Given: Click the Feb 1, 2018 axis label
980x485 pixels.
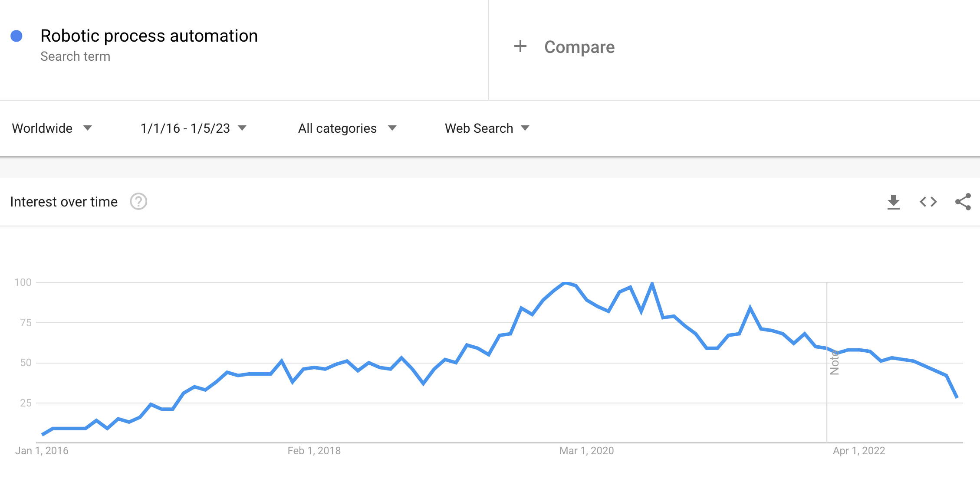Looking at the screenshot, I should (x=314, y=451).
